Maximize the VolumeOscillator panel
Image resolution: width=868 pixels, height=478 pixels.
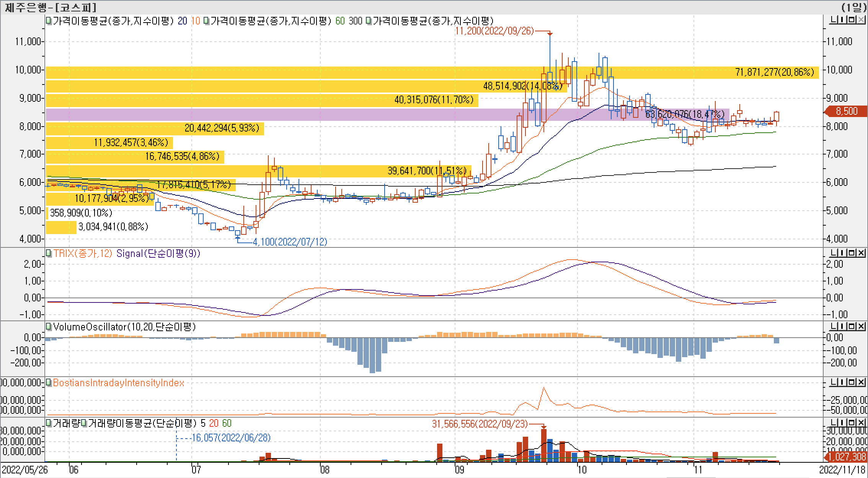[852, 326]
